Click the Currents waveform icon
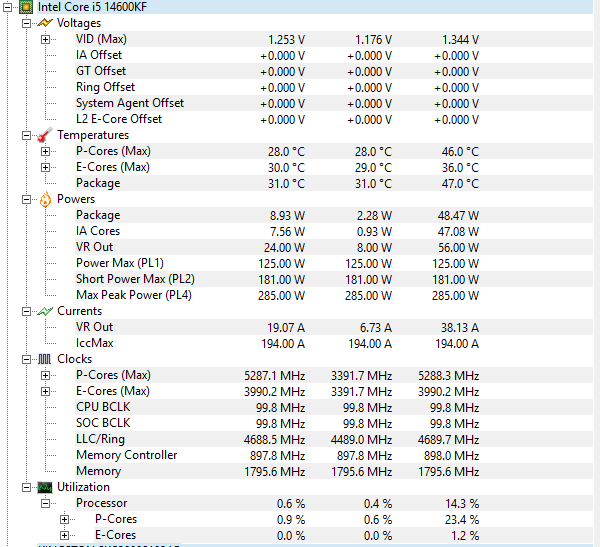Viewport: 600px width, 547px height. click(x=45, y=311)
